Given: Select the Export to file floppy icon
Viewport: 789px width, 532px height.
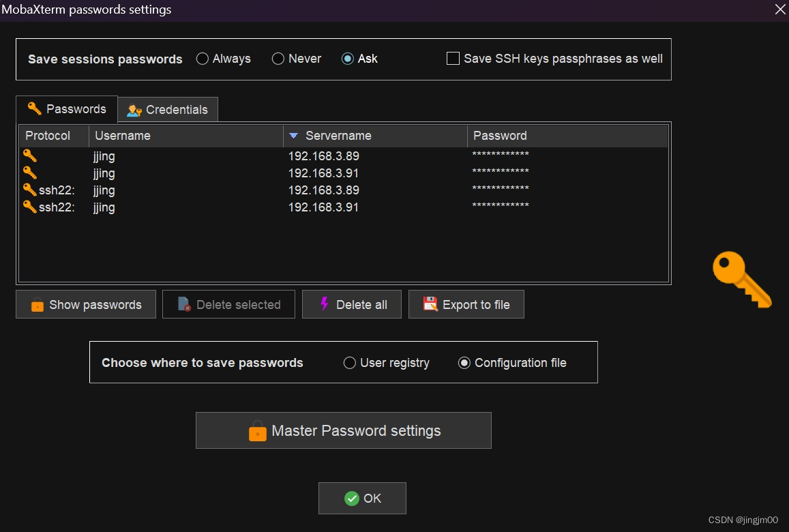Looking at the screenshot, I should coord(430,305).
